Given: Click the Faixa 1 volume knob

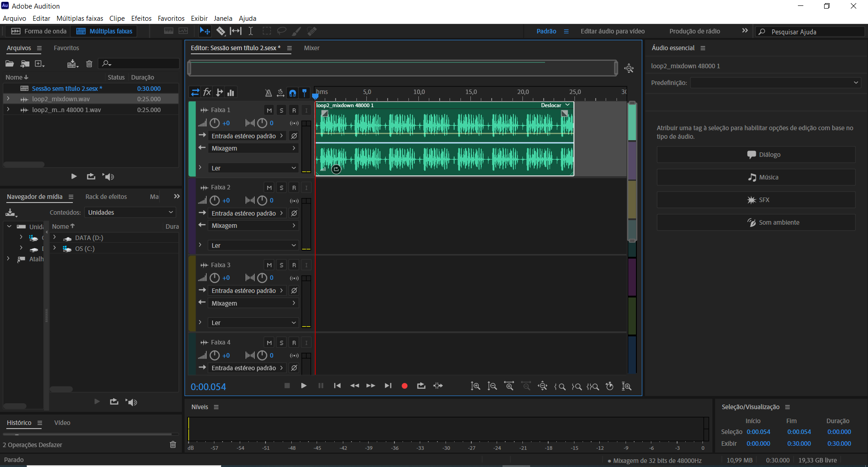Looking at the screenshot, I should 215,123.
